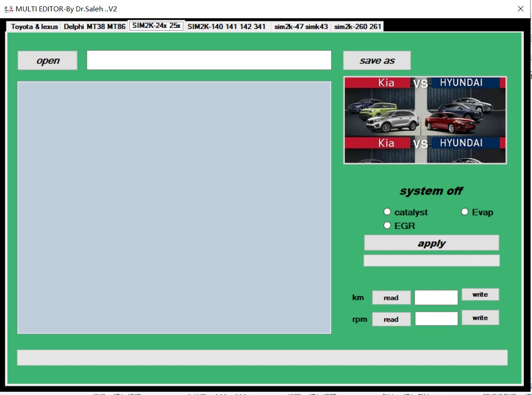Click the rpm read button
Viewport: 532px width, 395px height.
(x=391, y=319)
